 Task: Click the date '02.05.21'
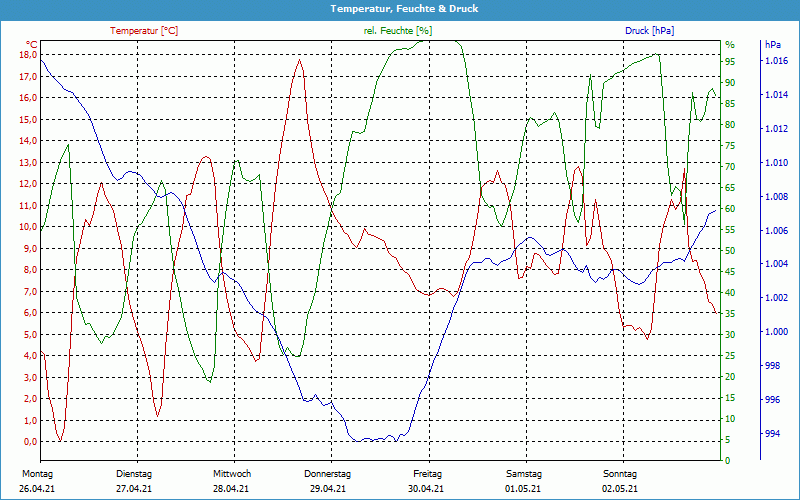[620, 489]
